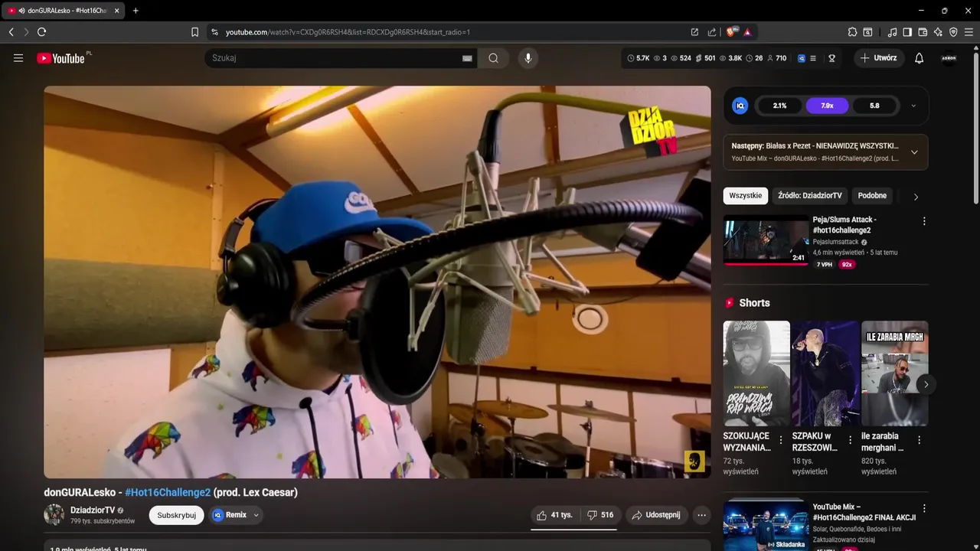The image size is (980, 551).
Task: Click the search magnifier button
Action: point(493,58)
